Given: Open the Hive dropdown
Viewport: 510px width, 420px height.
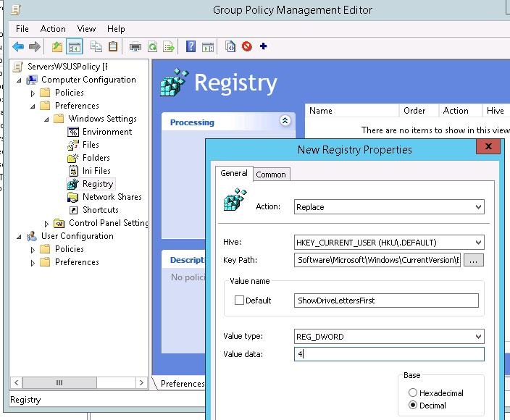Looking at the screenshot, I should [x=389, y=242].
